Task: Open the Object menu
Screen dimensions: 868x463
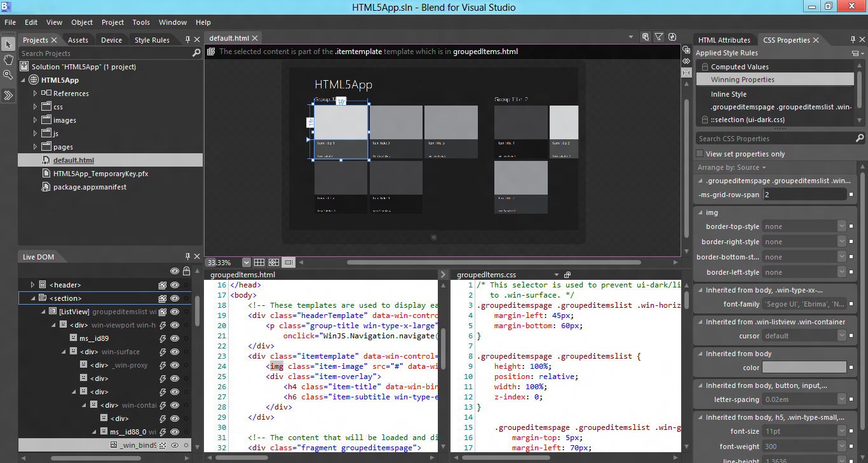Action: click(x=82, y=22)
